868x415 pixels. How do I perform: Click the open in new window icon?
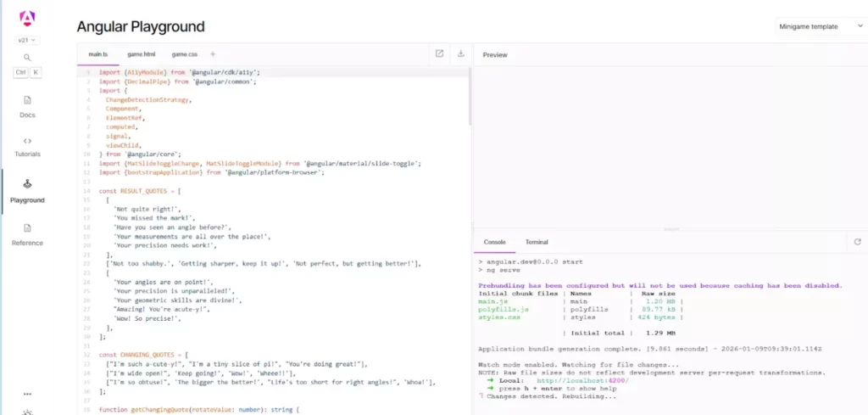(439, 53)
